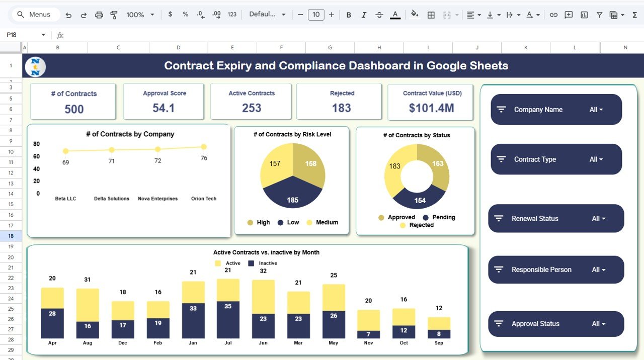Screen dimensions: 644x360
Task: Click the Contract Type filter slicer
Action: (x=556, y=159)
